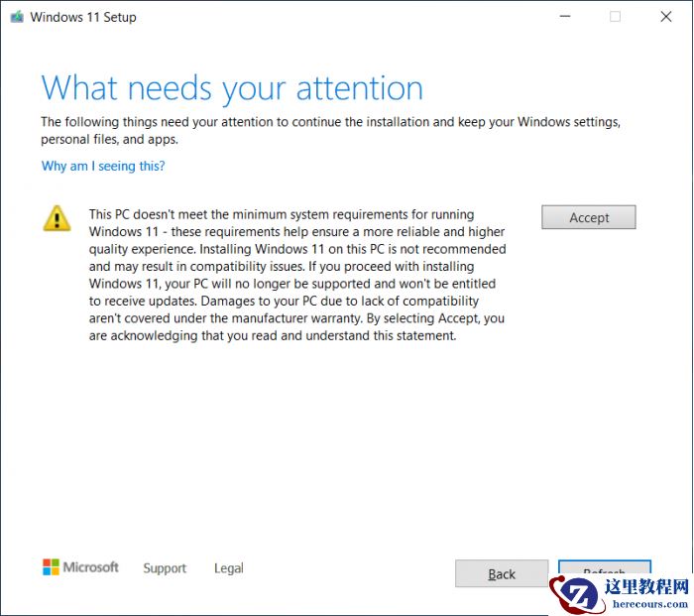Click the 'What needs your attention' heading
This screenshot has height=616, width=694.
click(x=232, y=88)
